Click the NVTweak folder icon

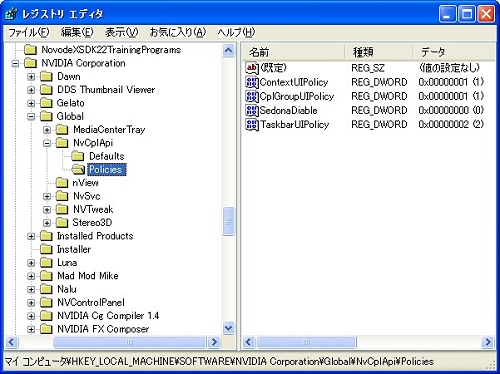62,209
